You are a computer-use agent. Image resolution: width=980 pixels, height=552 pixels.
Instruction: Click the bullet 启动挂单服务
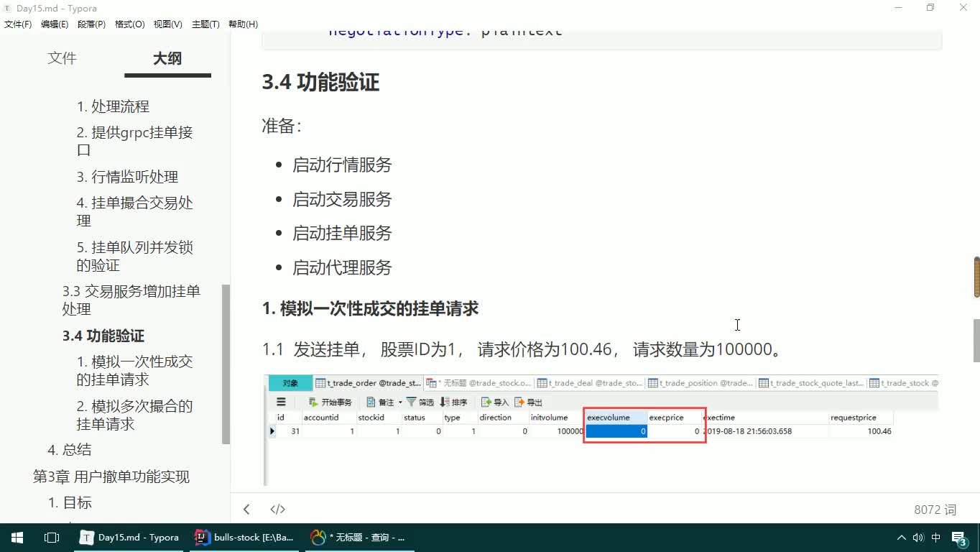pos(342,234)
